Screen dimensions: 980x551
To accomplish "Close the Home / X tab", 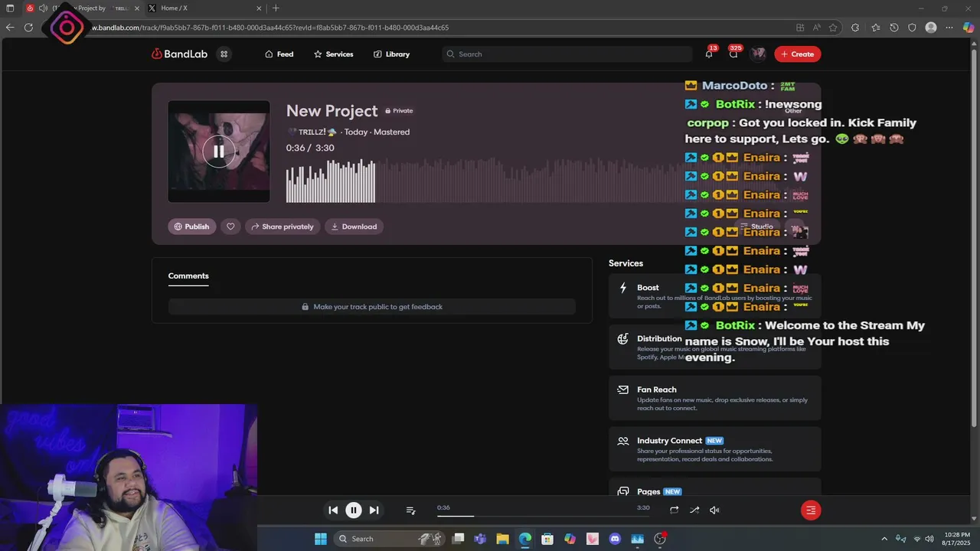I will tap(259, 8).
